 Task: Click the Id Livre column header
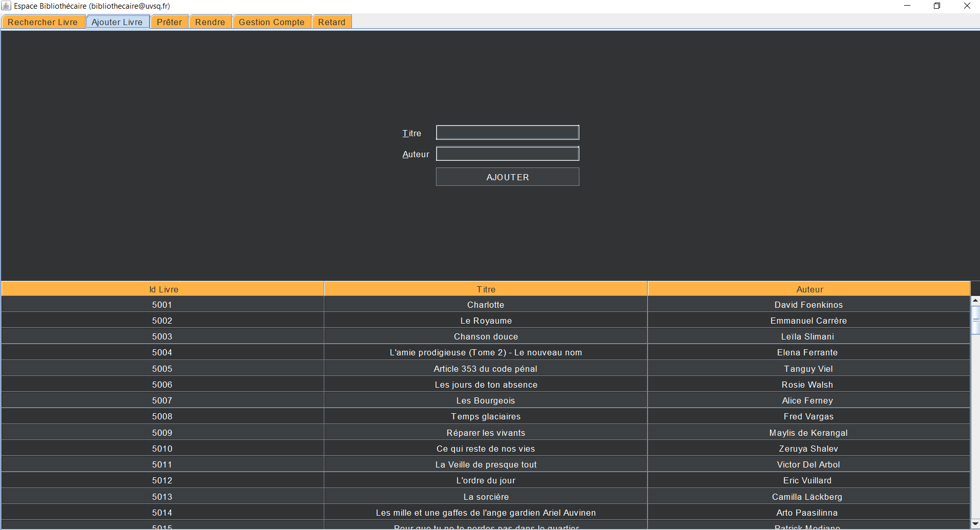[x=163, y=289]
